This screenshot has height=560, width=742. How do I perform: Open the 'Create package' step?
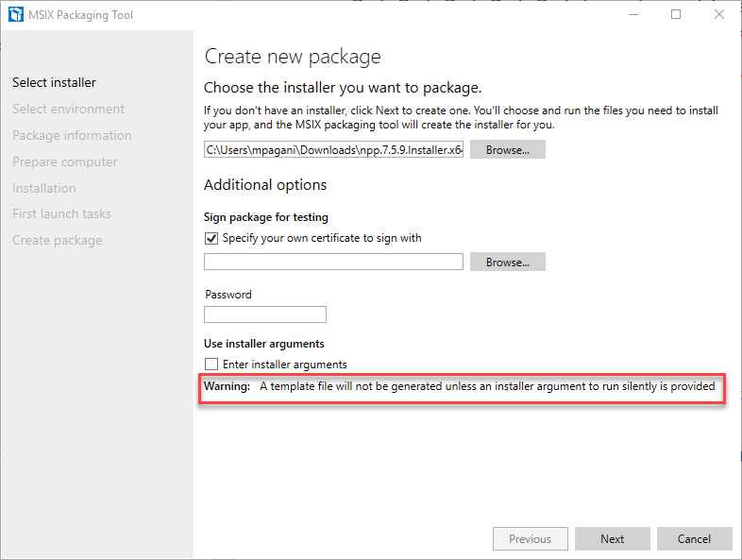[x=58, y=241]
